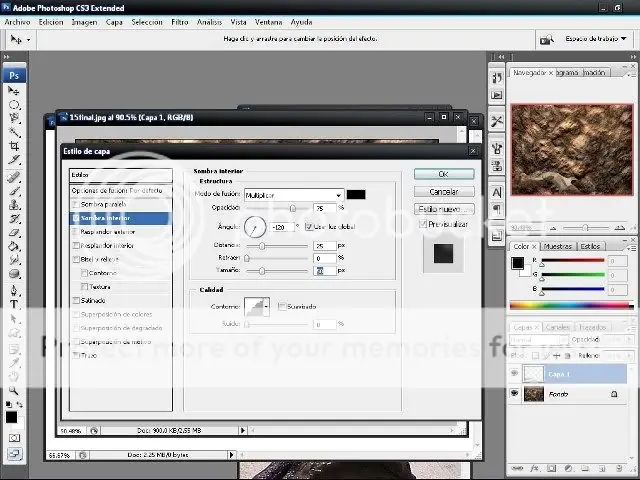The height and width of the screenshot is (480, 640).
Task: Select the Brush tool
Action: 14,191
